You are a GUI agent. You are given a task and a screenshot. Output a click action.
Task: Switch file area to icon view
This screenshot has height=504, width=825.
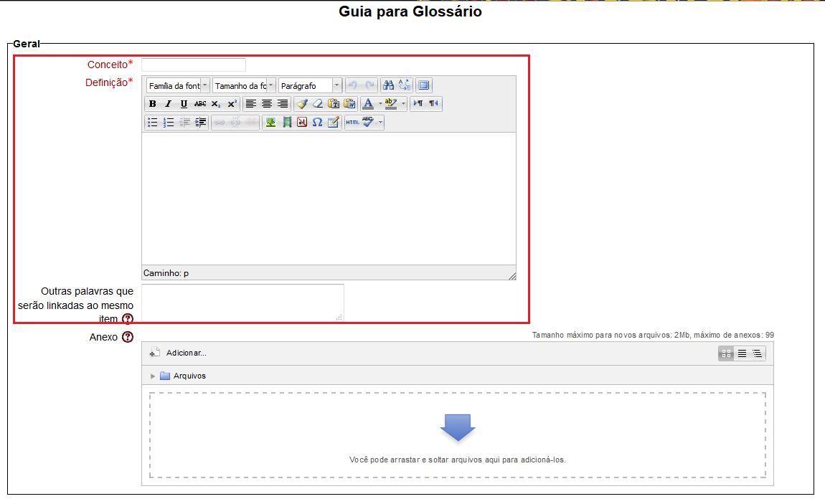tap(726, 353)
